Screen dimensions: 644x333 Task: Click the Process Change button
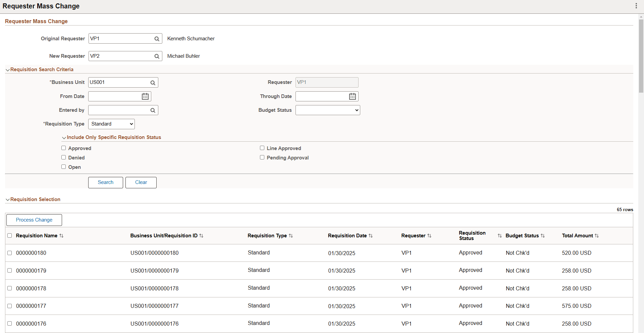[34, 220]
